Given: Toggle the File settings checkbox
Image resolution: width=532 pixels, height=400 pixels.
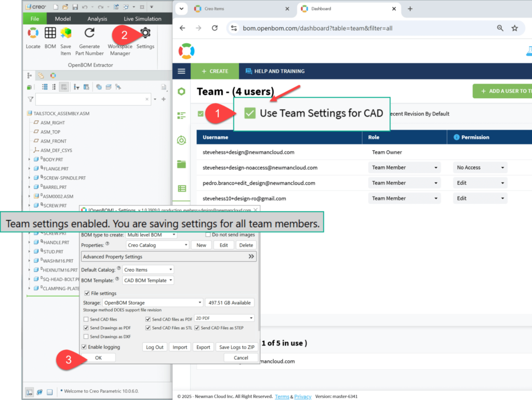Looking at the screenshot, I should [87, 293].
